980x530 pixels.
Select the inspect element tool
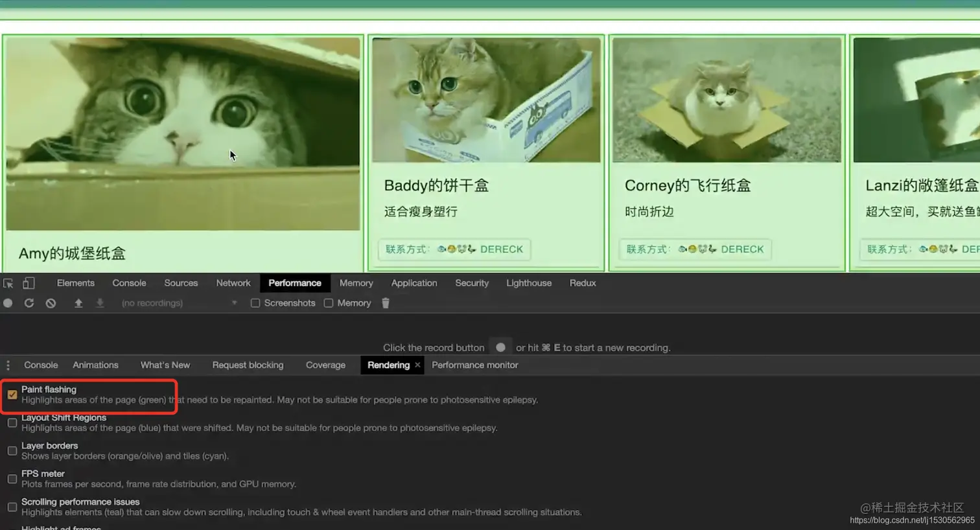click(x=9, y=283)
